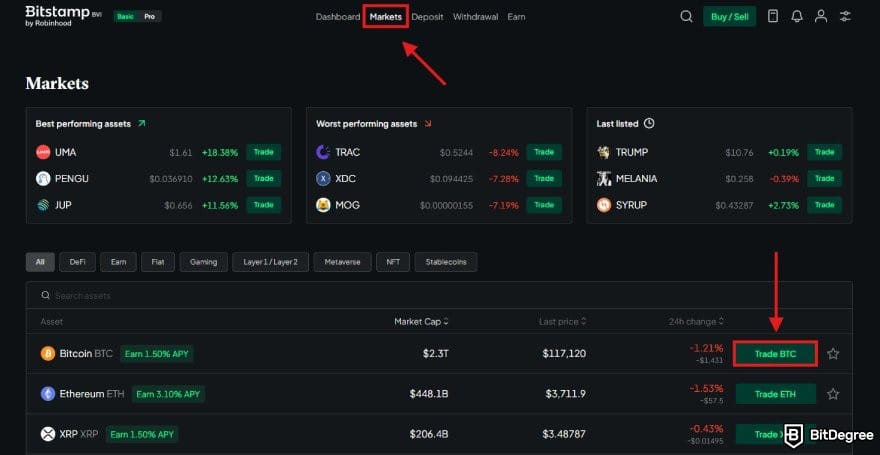Sort table by Last price
This screenshot has width=880, height=455.
562,321
